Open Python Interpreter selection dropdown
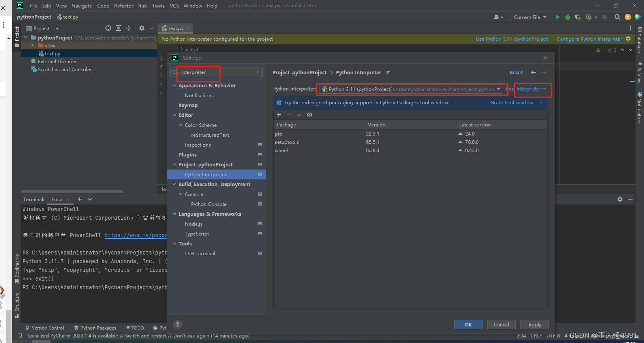The image size is (644, 343). pyautogui.click(x=411, y=89)
